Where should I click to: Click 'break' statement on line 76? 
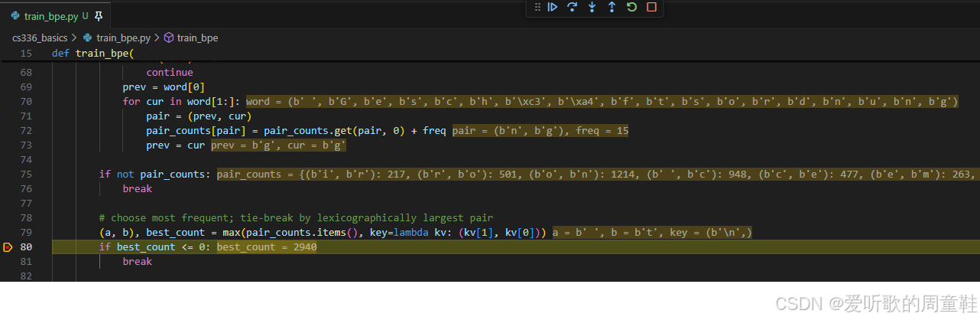coord(137,189)
